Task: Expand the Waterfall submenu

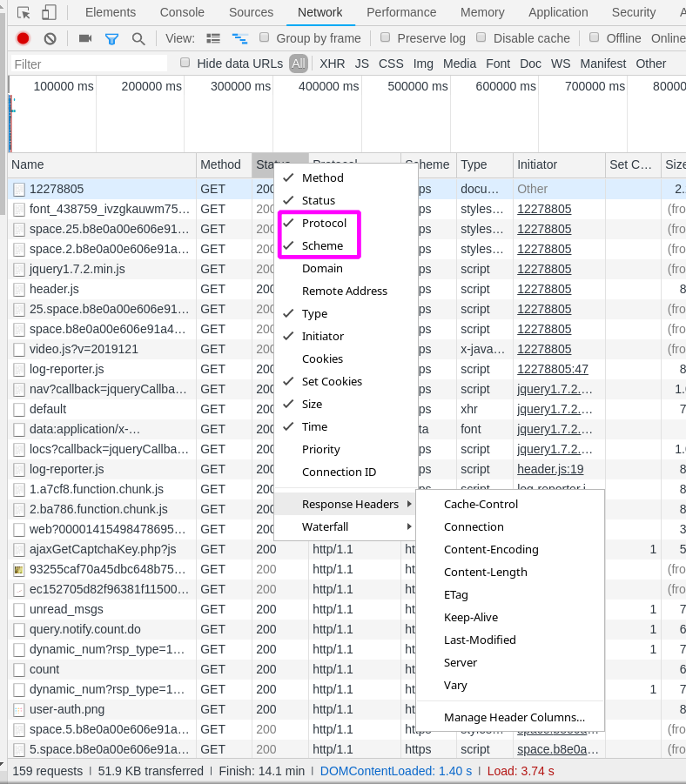Action: [x=346, y=527]
